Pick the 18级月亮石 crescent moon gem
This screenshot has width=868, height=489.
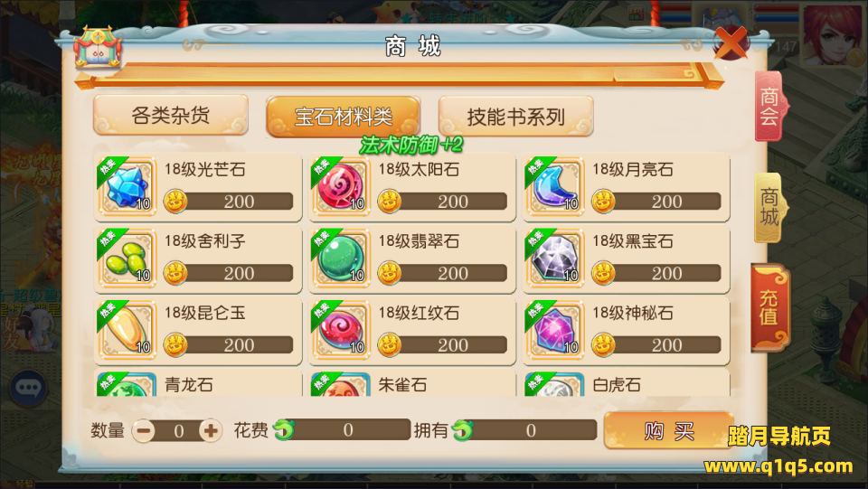[x=554, y=187]
